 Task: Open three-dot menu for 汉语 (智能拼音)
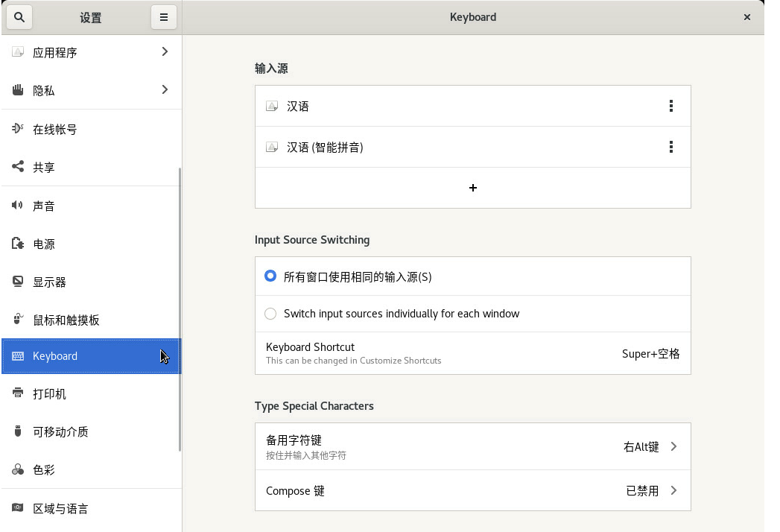click(x=670, y=147)
